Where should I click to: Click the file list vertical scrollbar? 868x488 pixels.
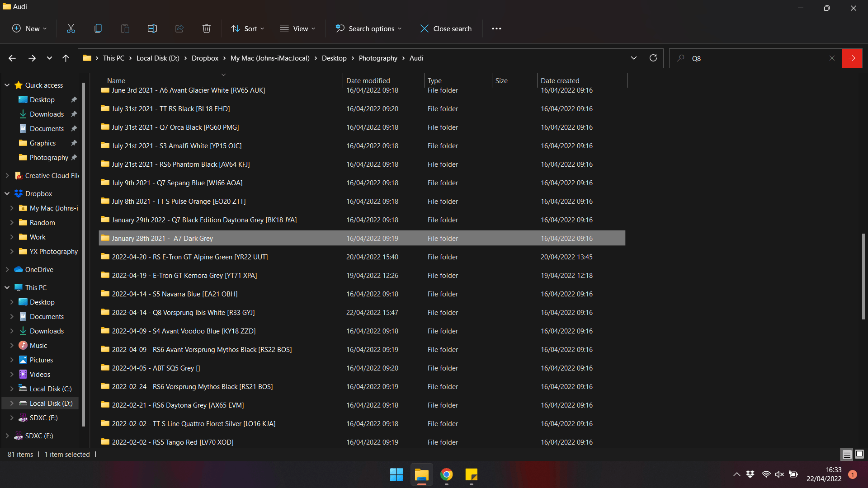pyautogui.click(x=863, y=276)
